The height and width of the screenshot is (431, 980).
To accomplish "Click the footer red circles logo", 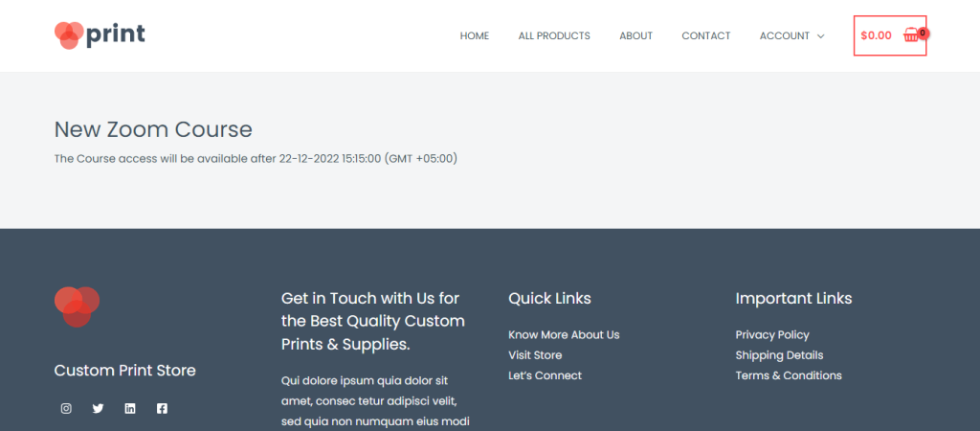I will [77, 306].
